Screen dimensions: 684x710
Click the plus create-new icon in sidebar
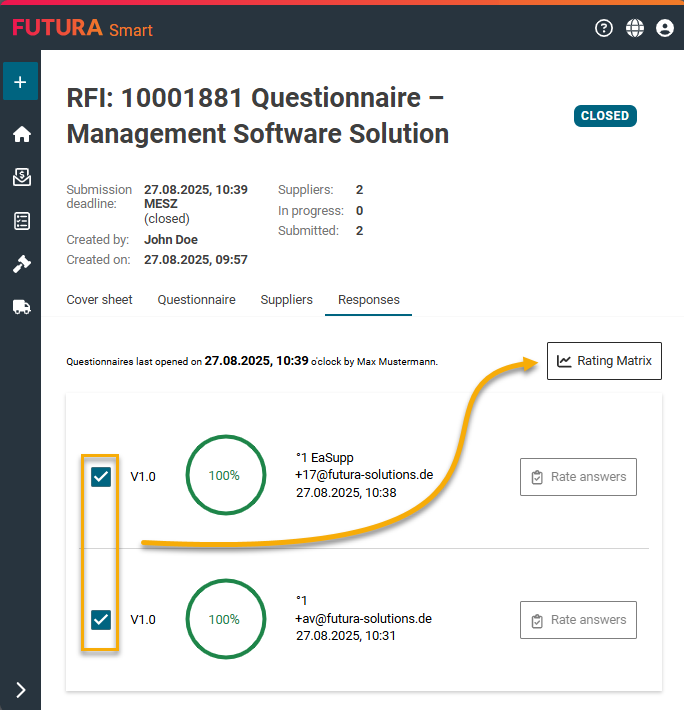pos(20,82)
